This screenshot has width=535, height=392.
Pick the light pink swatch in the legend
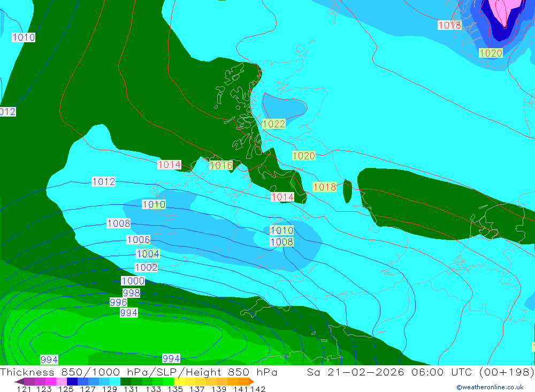click(62, 381)
